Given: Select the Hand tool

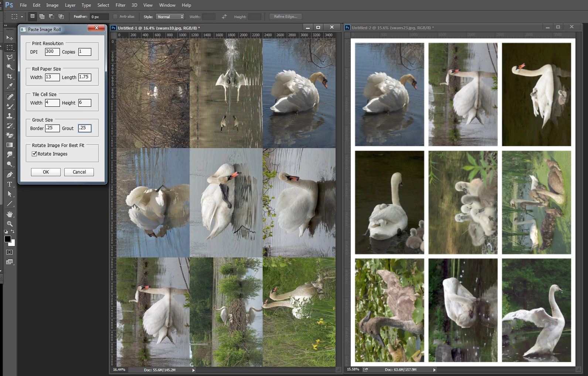Looking at the screenshot, I should click(x=10, y=214).
